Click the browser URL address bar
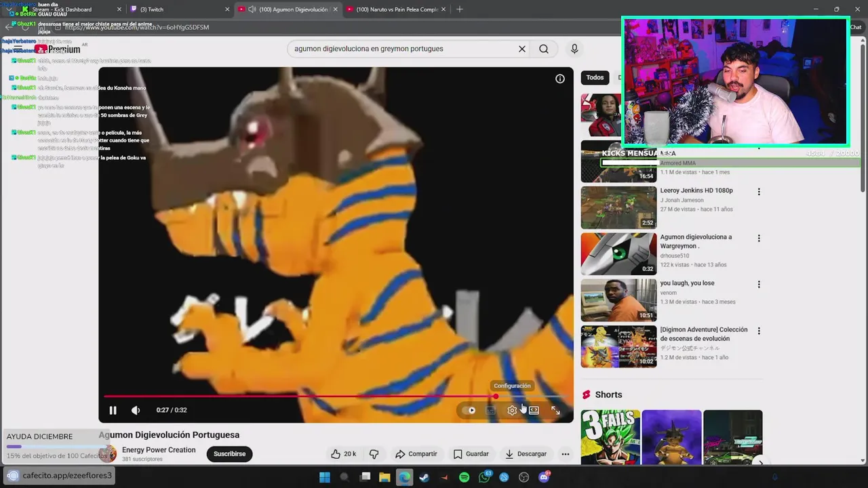868x488 pixels. coord(325,27)
